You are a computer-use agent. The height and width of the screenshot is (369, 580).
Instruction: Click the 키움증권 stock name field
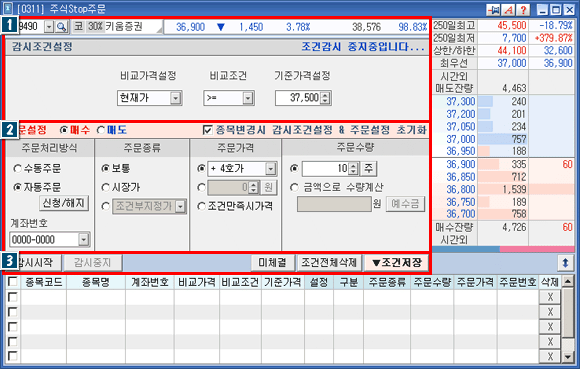coord(133,27)
